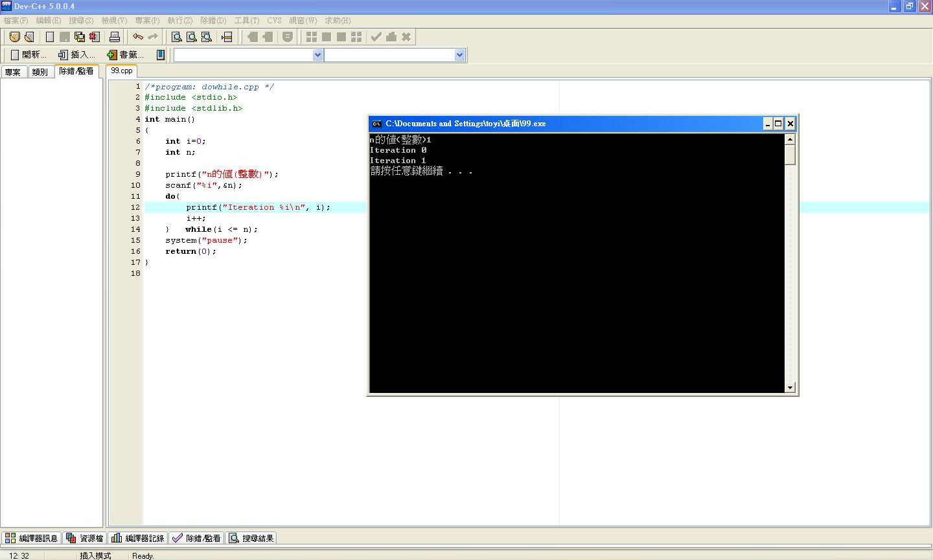The height and width of the screenshot is (560, 933).
Task: Switch to the 編譯器記錄 bottom tab
Action: 138,538
